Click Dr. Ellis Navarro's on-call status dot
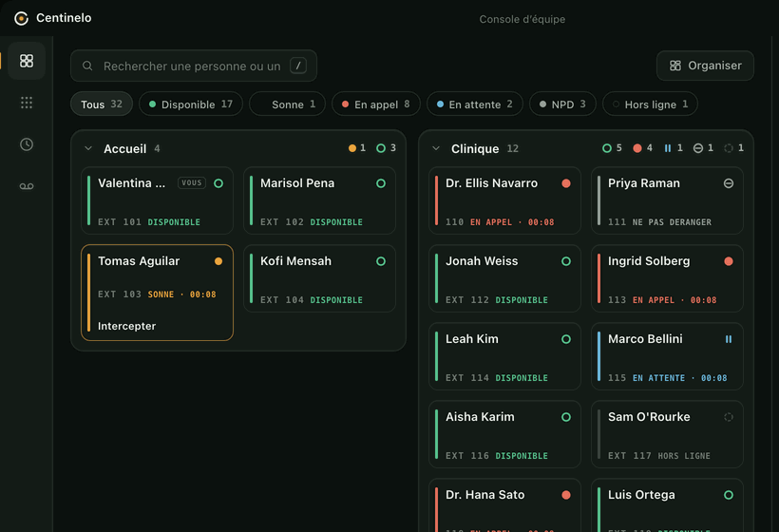 566,183
